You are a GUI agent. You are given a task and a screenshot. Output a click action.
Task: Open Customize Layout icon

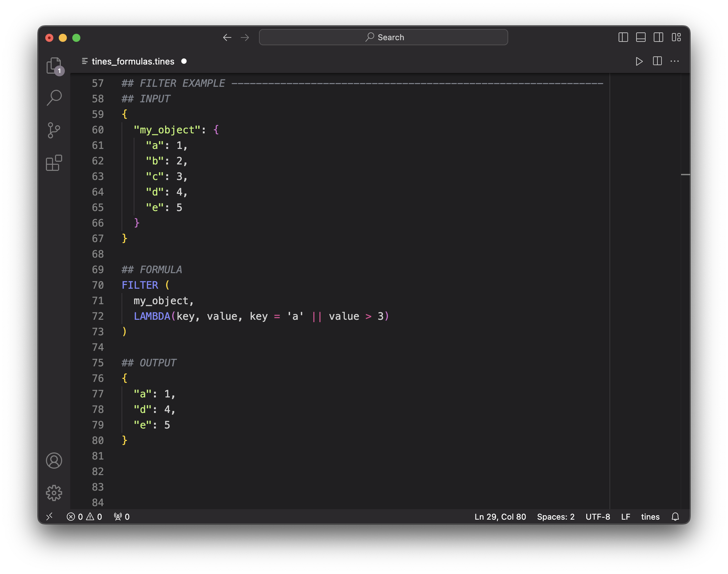coord(676,37)
